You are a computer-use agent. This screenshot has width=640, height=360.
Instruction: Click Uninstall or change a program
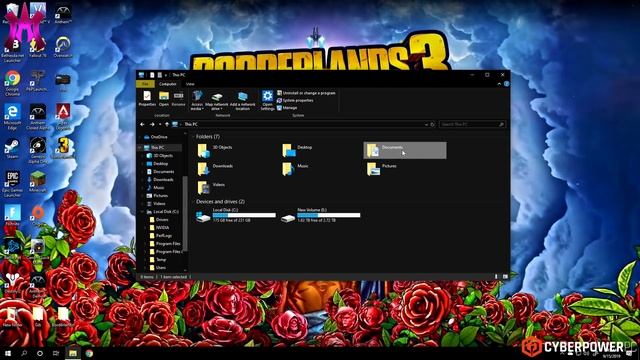(x=306, y=93)
